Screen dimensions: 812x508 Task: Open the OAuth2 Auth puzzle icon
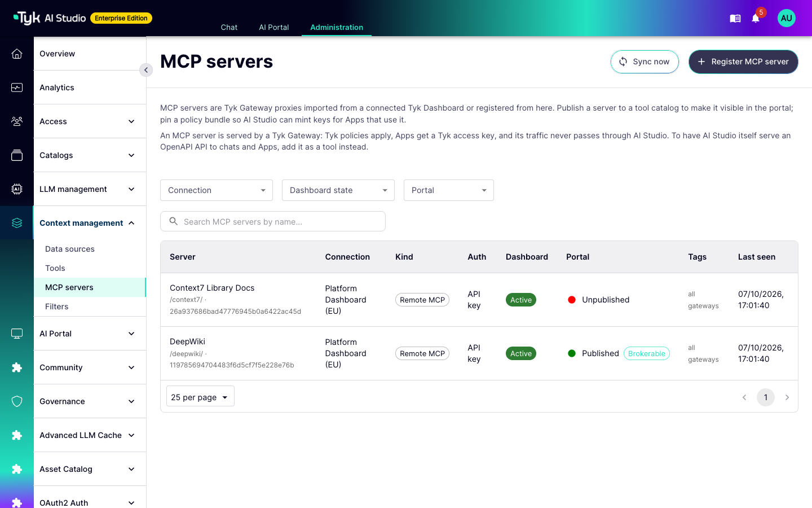click(x=17, y=502)
